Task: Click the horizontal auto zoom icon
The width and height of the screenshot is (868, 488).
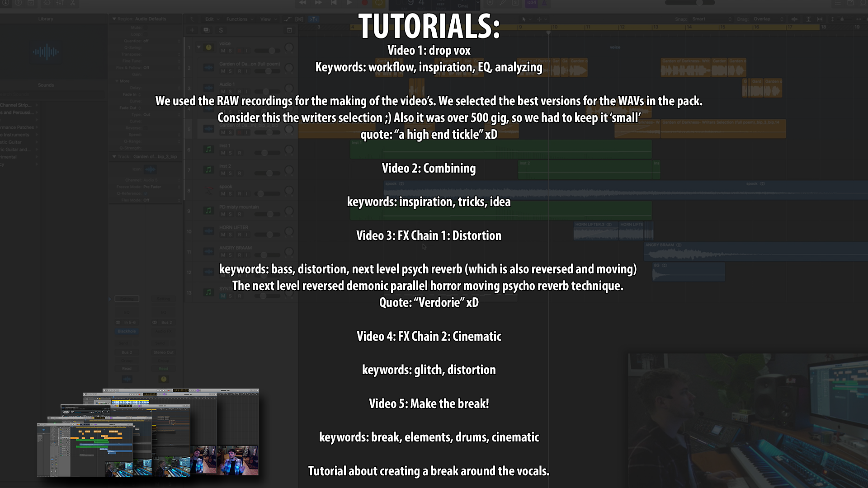Action: point(820,19)
